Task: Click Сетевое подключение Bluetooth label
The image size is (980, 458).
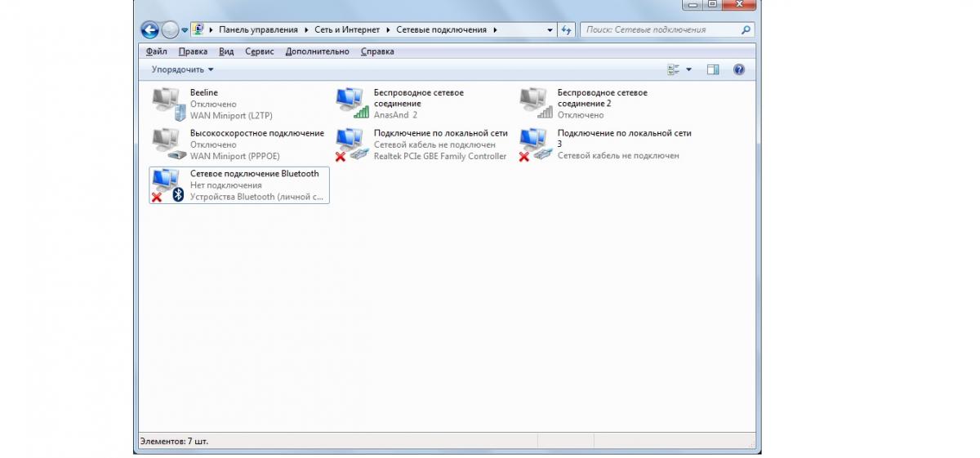Action: (255, 174)
